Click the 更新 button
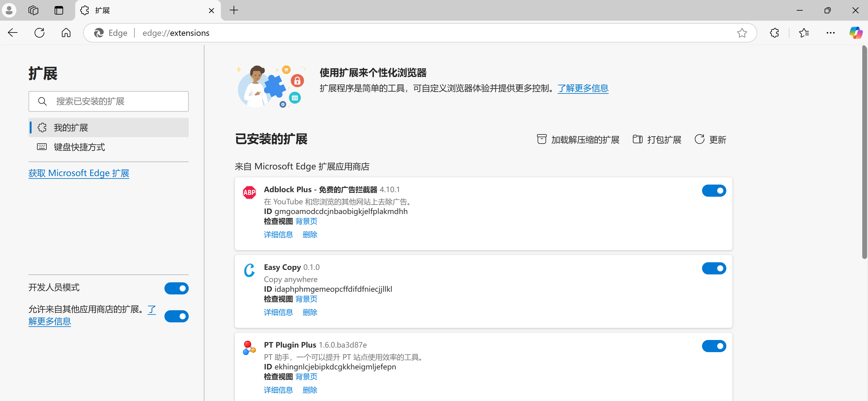This screenshot has height=401, width=868. [x=710, y=140]
